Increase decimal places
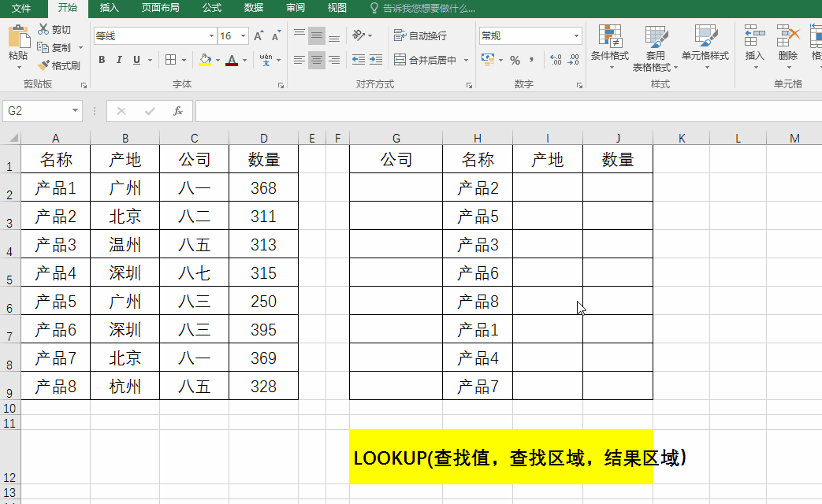Image resolution: width=822 pixels, height=504 pixels. pos(556,61)
